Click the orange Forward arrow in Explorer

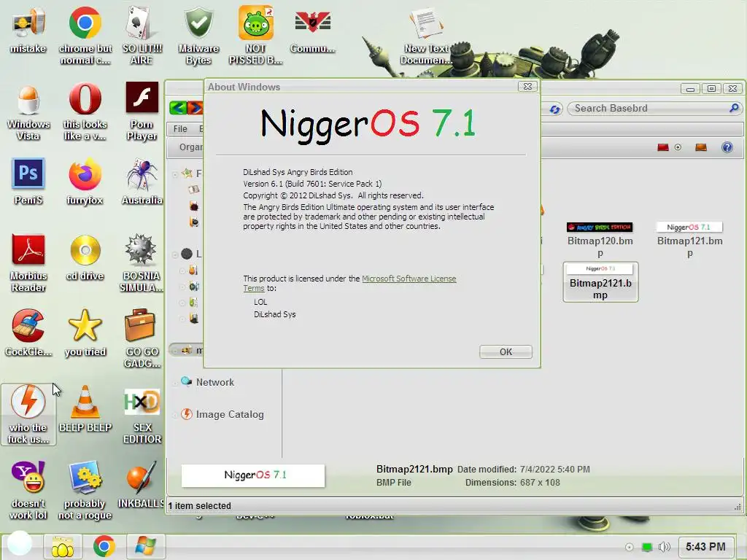pyautogui.click(x=195, y=108)
